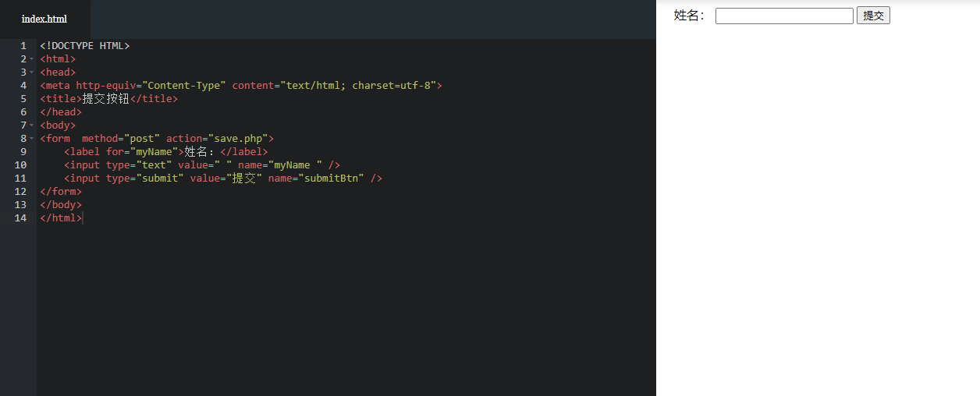980x396 pixels.
Task: Click line number 10 in the gutter
Action: 20,165
